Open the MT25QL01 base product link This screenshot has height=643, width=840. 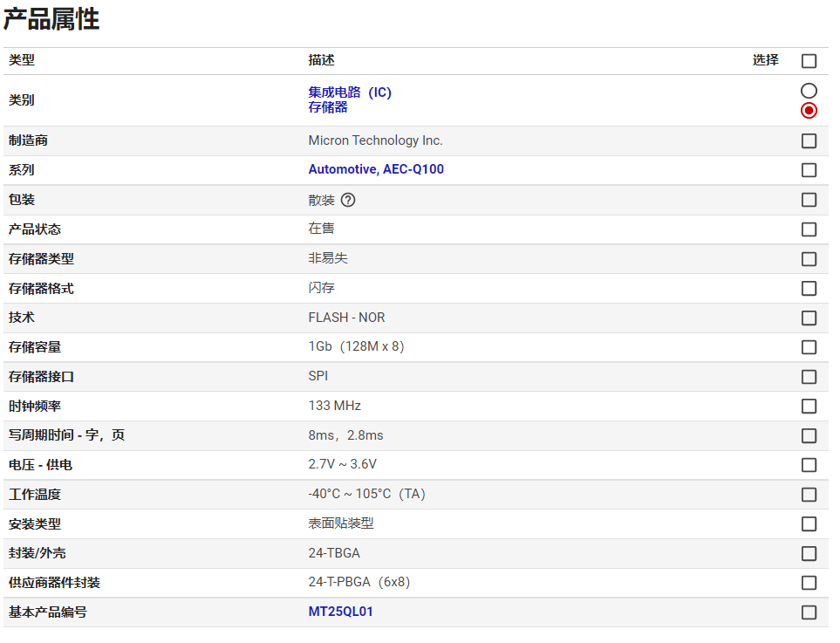coord(340,612)
